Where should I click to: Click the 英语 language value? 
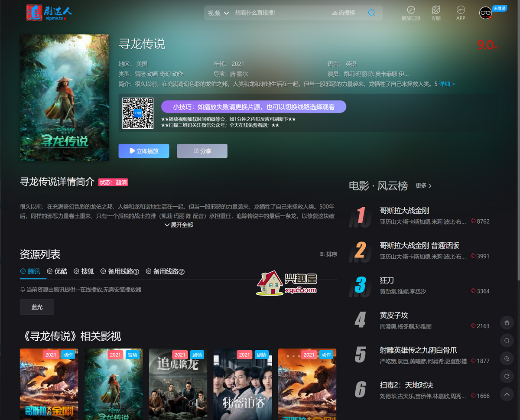pos(351,64)
